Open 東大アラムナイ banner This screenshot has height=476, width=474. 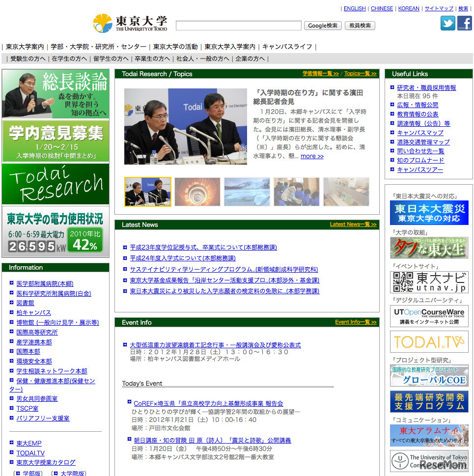(x=429, y=436)
